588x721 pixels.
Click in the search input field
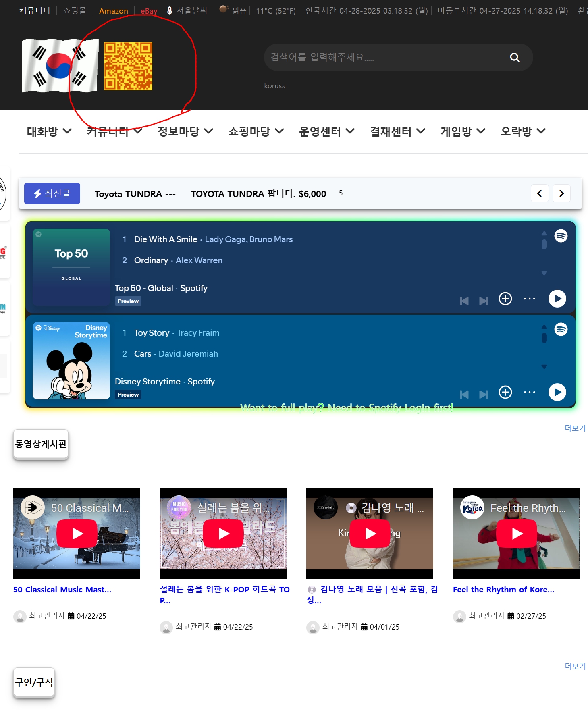pos(383,58)
